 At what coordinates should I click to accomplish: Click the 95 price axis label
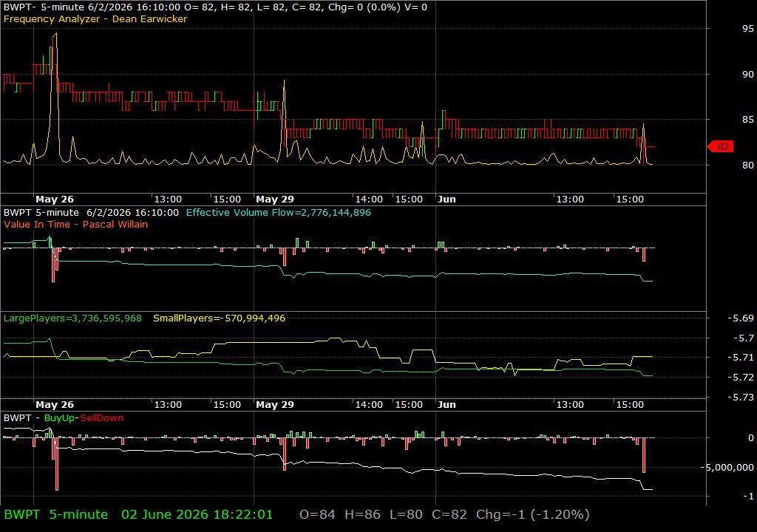(x=747, y=29)
